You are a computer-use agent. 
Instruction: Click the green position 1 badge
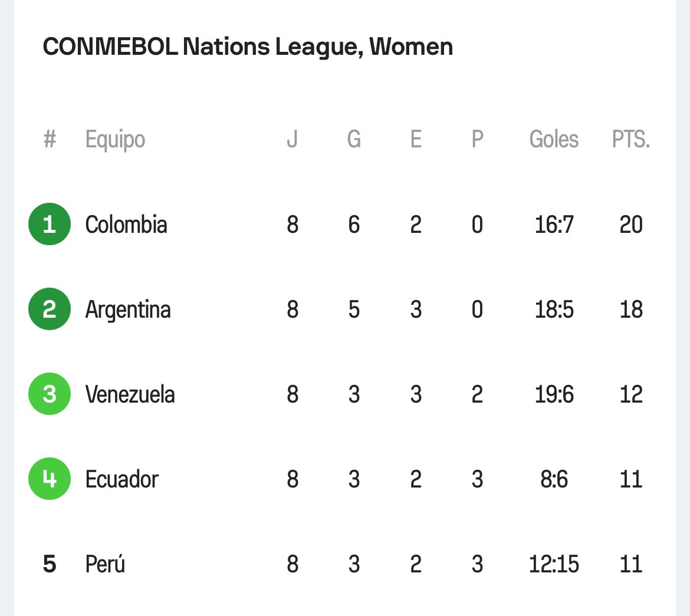click(x=50, y=224)
